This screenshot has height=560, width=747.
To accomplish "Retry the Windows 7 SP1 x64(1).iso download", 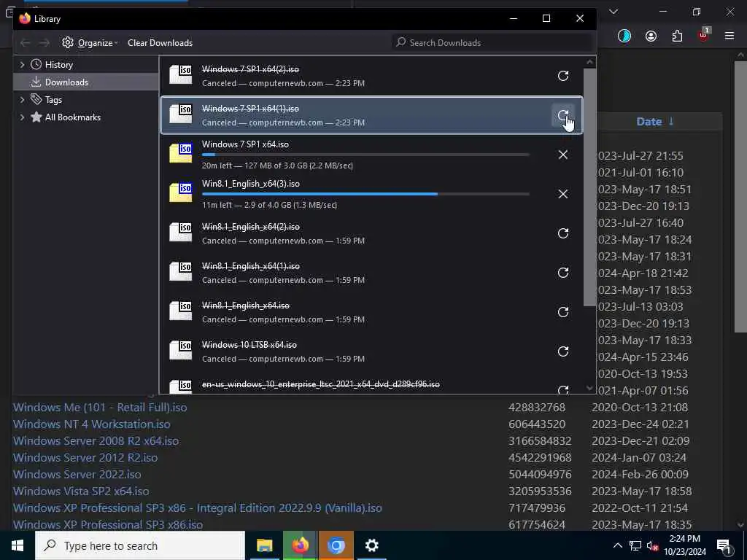I will tap(563, 115).
